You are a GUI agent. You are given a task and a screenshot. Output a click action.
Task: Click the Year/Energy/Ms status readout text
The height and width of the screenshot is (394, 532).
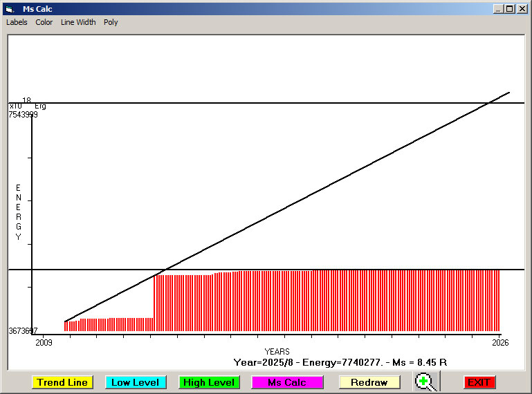(340, 362)
